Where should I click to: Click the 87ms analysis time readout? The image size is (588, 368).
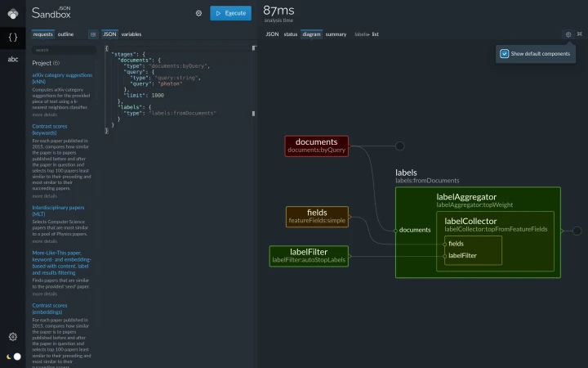pyautogui.click(x=278, y=11)
